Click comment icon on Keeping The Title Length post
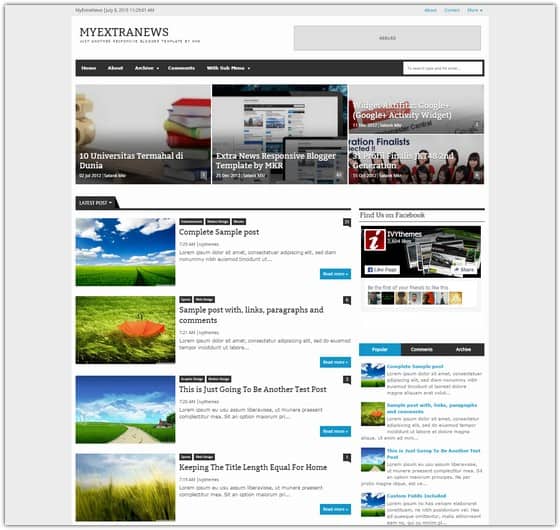Screen dimensions: 560x530 (347, 458)
